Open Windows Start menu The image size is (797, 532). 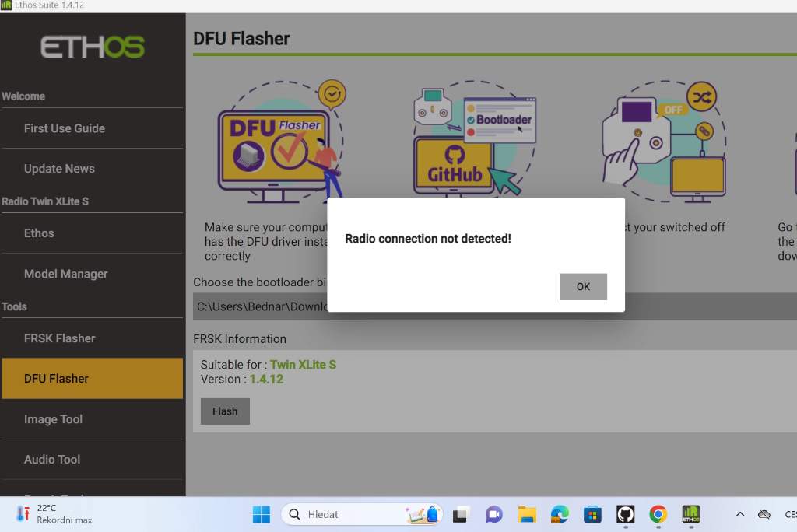(262, 514)
